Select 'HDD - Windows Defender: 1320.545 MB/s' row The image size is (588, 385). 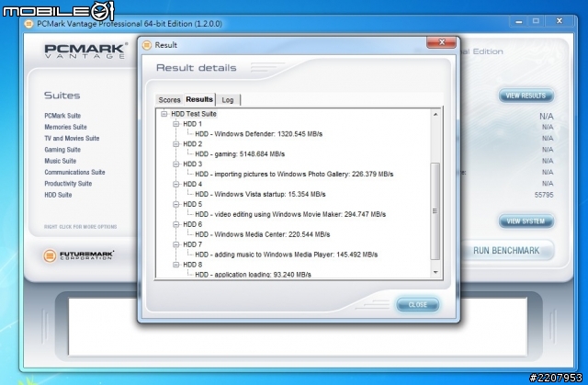(259, 134)
